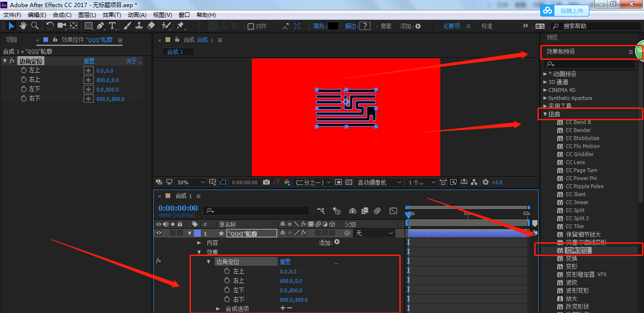Select the Roto Brush tool
644x313 pixels.
click(x=166, y=26)
